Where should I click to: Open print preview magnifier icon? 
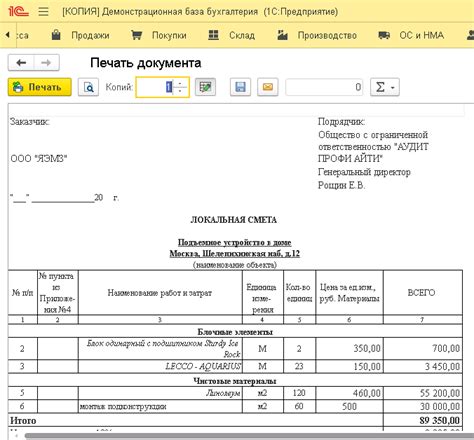[88, 87]
